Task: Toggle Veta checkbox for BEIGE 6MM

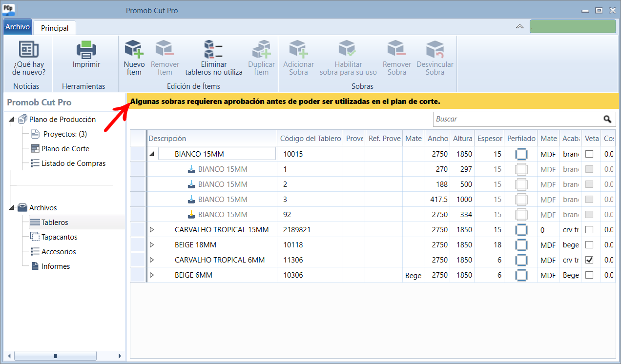Action: tap(589, 275)
